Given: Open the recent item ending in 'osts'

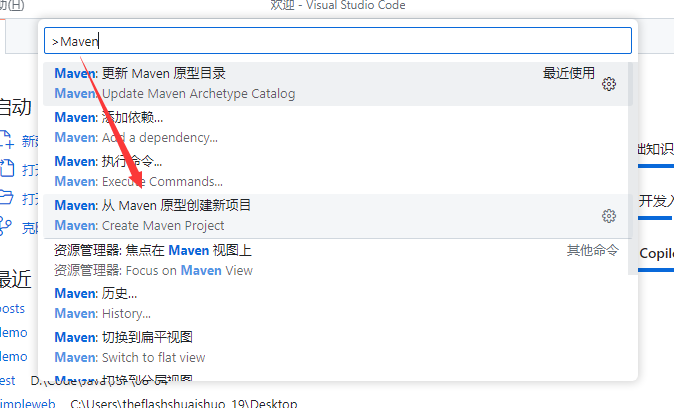Looking at the screenshot, I should pos(13,308).
